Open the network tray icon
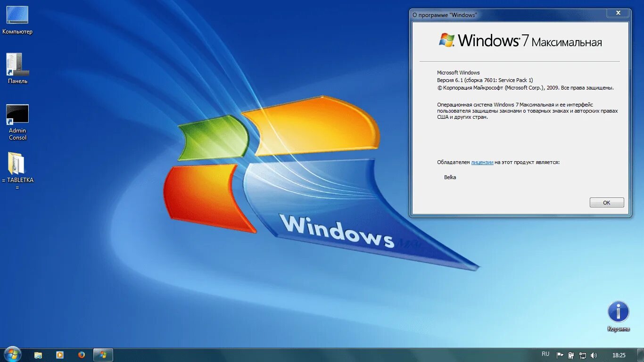644x362 pixels. 583,355
